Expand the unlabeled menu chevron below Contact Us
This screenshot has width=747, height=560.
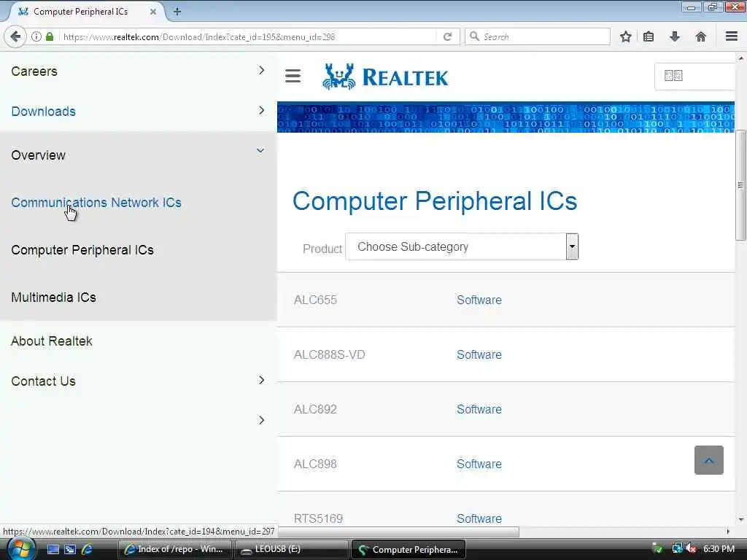coord(261,420)
